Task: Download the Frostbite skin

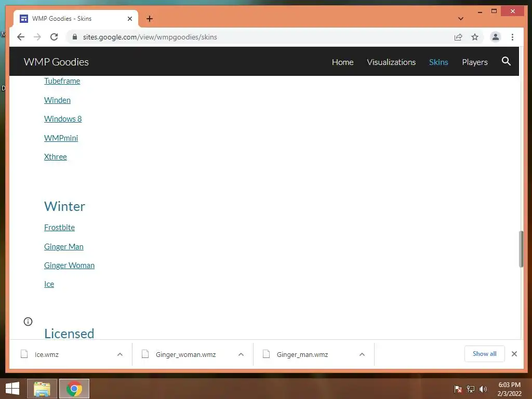Action: (x=59, y=228)
